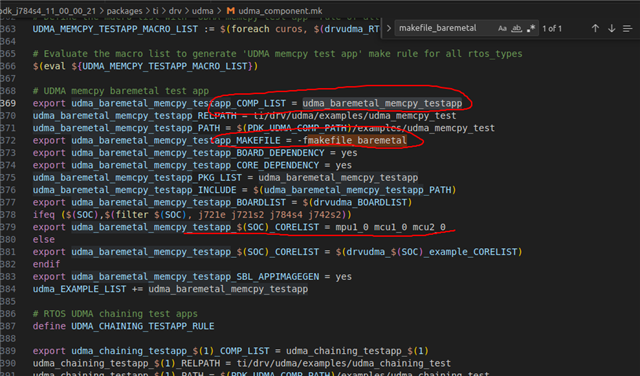This screenshot has height=376, width=640.
Task: Open the 'drv' breadcrumb folder
Action: [x=175, y=11]
